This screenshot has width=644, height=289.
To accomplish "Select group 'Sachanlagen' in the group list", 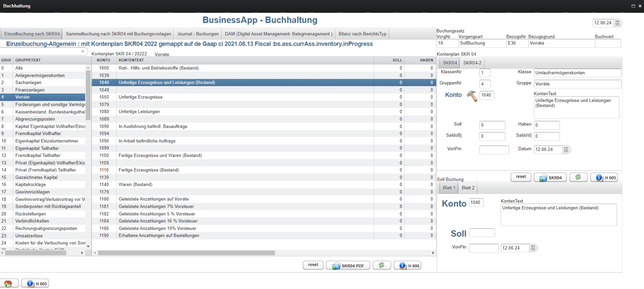I will pos(43,83).
